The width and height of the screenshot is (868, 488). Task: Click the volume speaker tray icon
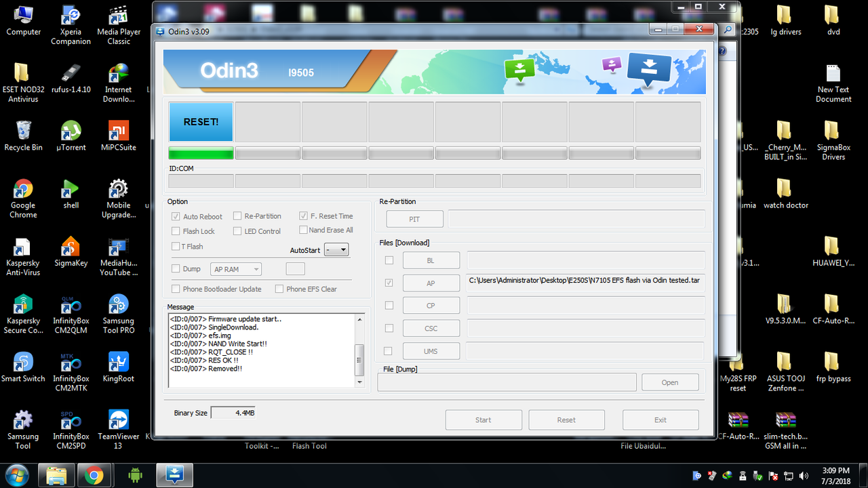(x=804, y=475)
